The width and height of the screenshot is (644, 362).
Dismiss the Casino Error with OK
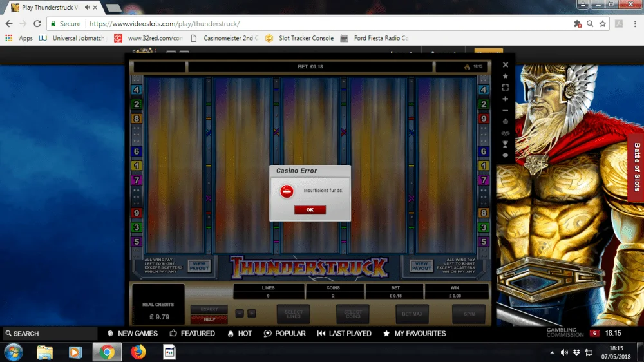pyautogui.click(x=310, y=209)
